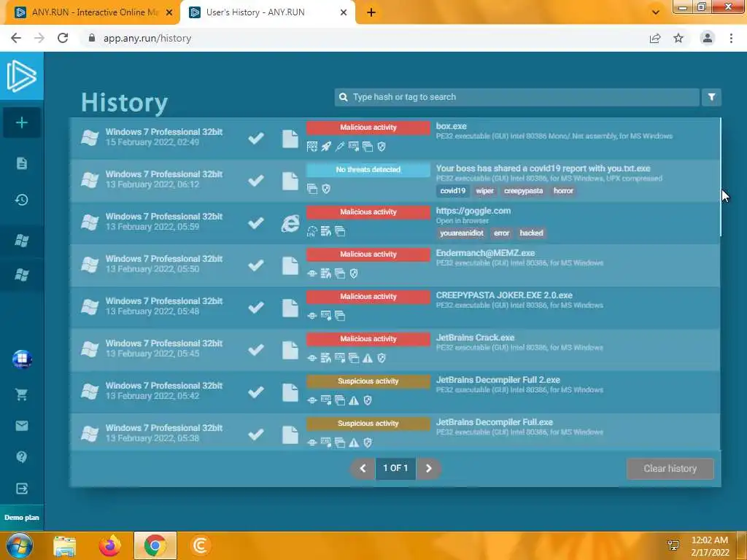The height and width of the screenshot is (560, 747).
Task: Click Chrome icon in taskbar
Action: (x=155, y=545)
